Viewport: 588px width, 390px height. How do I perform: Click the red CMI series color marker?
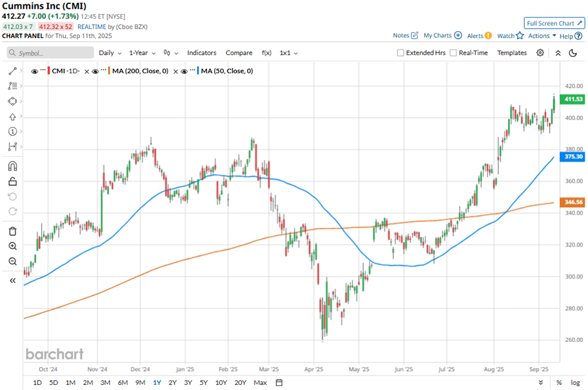(49, 71)
